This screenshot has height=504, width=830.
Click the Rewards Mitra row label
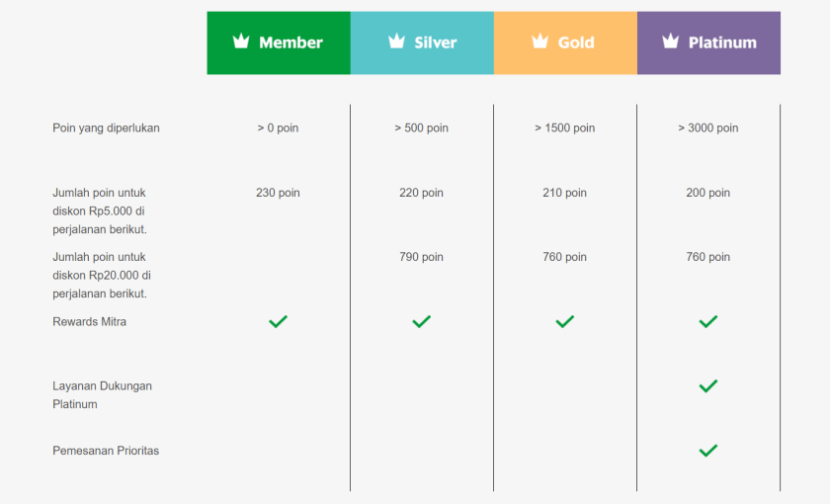(90, 321)
